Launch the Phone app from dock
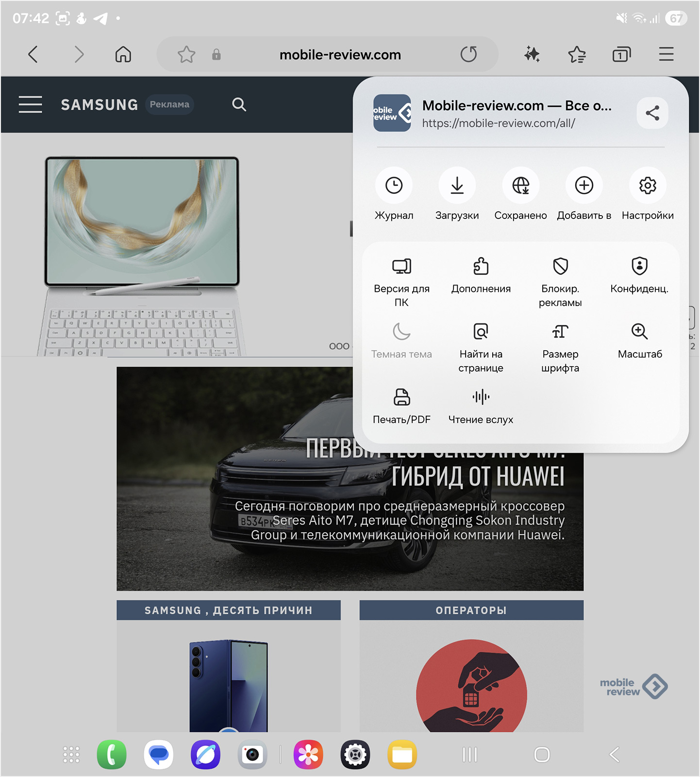This screenshot has height=777, width=700. click(x=112, y=755)
